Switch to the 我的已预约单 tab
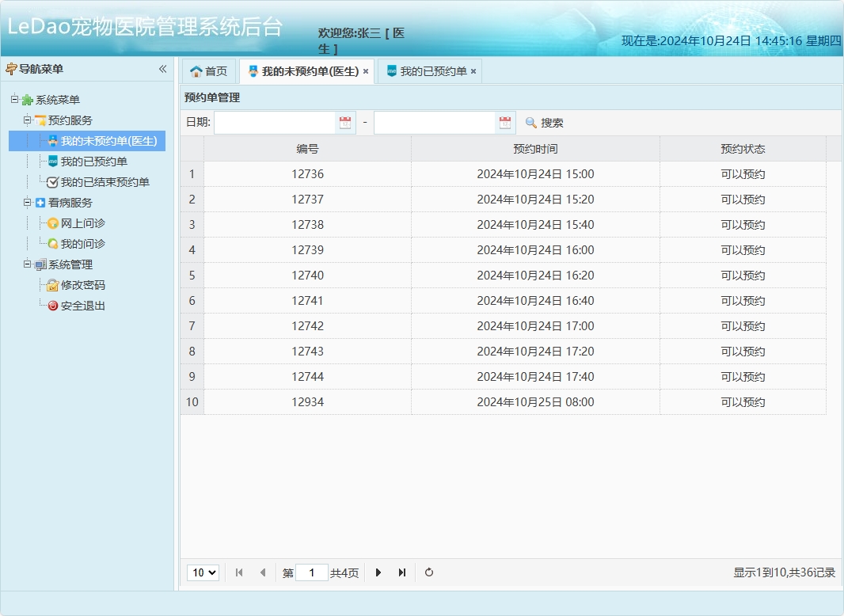 (x=435, y=70)
